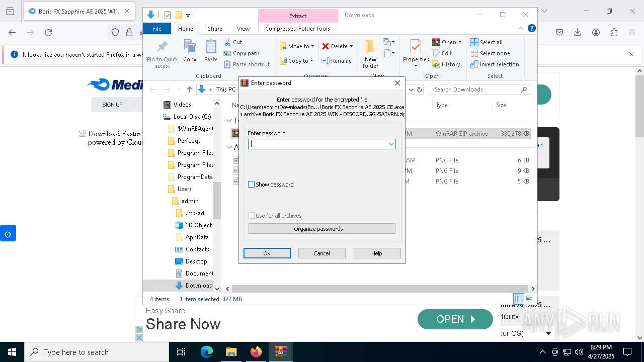Image resolution: width=644 pixels, height=362 pixels.
Task: Click the green OPEN ad button
Action: coord(455,319)
